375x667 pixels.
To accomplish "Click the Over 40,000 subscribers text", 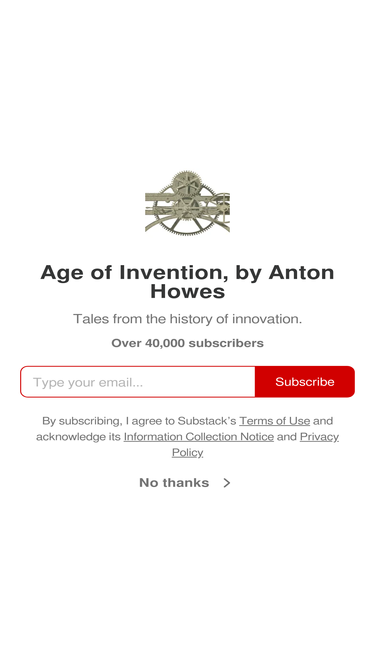I will (188, 343).
